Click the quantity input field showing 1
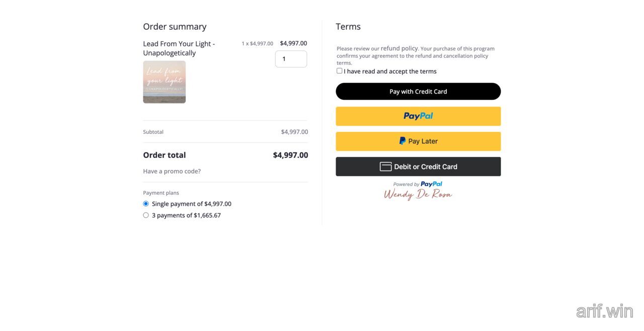The width and height of the screenshot is (644, 331). point(291,58)
